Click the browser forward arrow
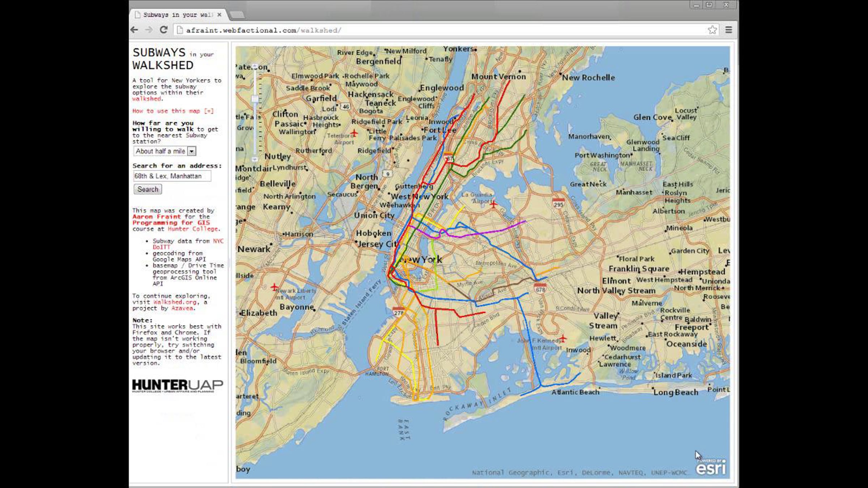868x488 pixels. pos(149,30)
